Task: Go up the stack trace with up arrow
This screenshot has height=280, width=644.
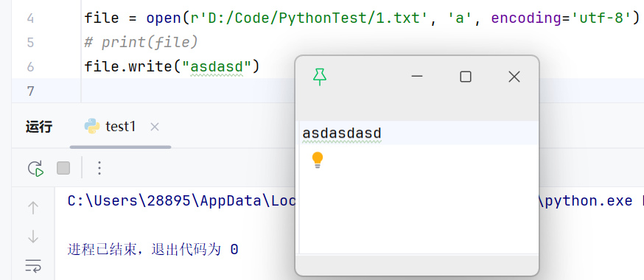Action: coord(33,208)
